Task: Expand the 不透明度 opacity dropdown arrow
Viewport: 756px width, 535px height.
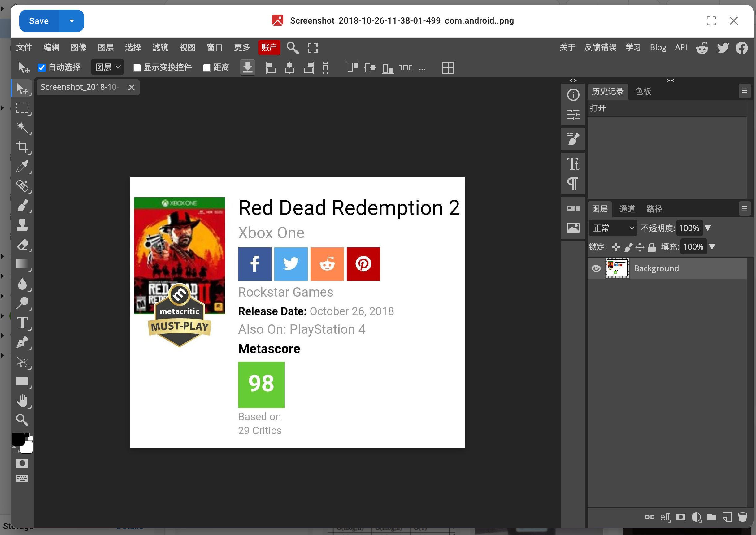Action: (x=708, y=228)
